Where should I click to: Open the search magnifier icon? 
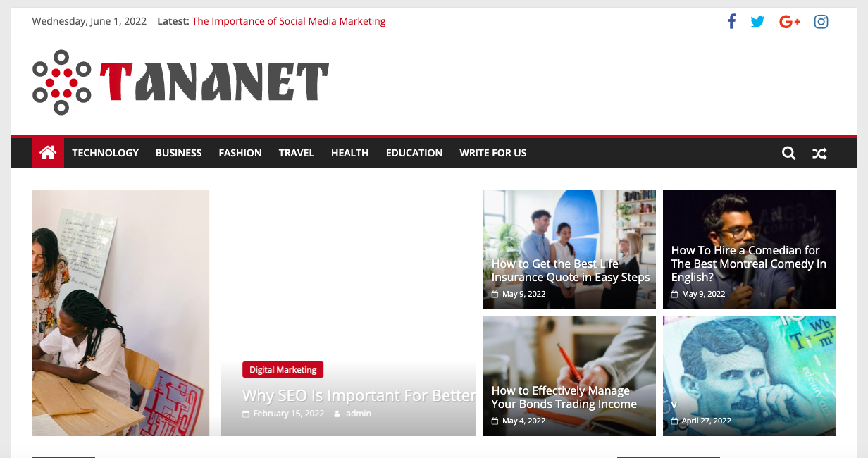pos(788,153)
